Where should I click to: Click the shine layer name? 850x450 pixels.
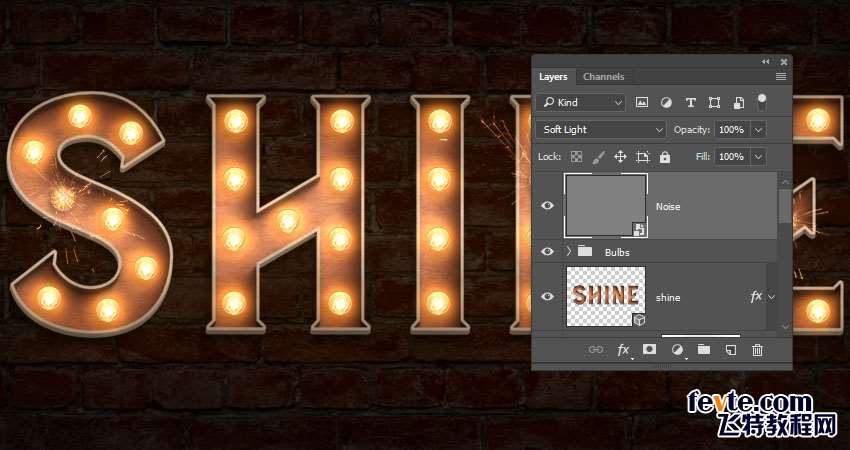coord(668,297)
